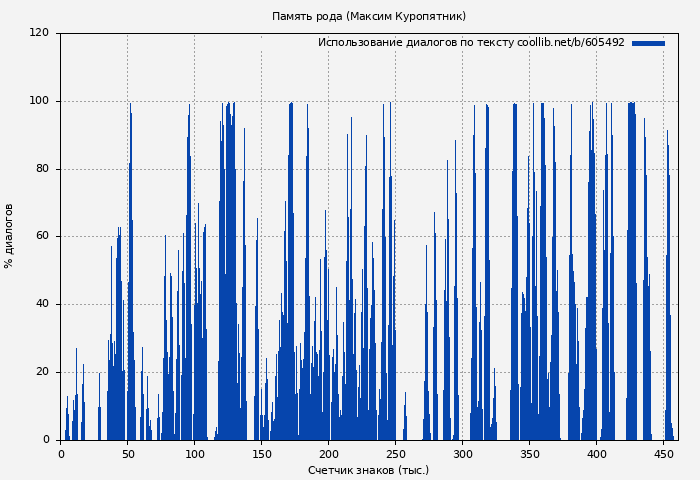
Task: Click the 20 tick on the y-axis
Action: point(42,372)
